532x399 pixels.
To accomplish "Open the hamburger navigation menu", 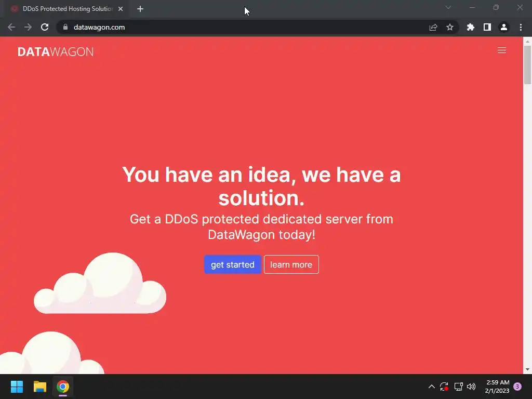I will pyautogui.click(x=501, y=50).
